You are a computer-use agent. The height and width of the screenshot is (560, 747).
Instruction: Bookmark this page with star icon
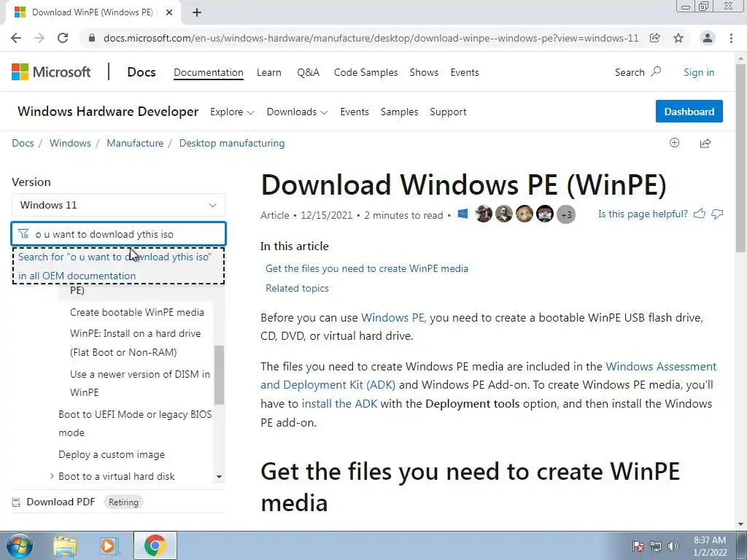[x=678, y=38]
